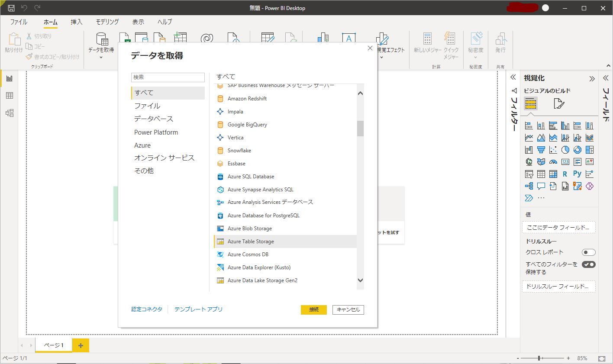Expand the フィールド pane with the chevron
613x364 pixels.
click(605, 78)
